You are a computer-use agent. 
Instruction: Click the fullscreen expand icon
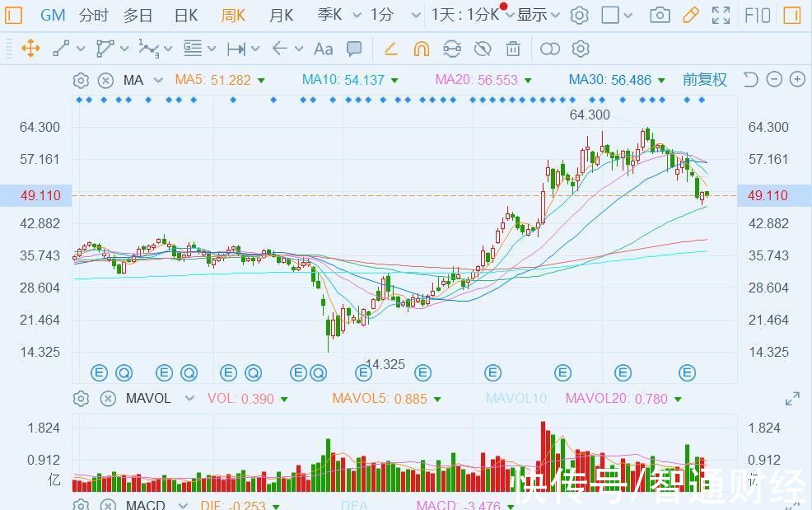tap(721, 16)
